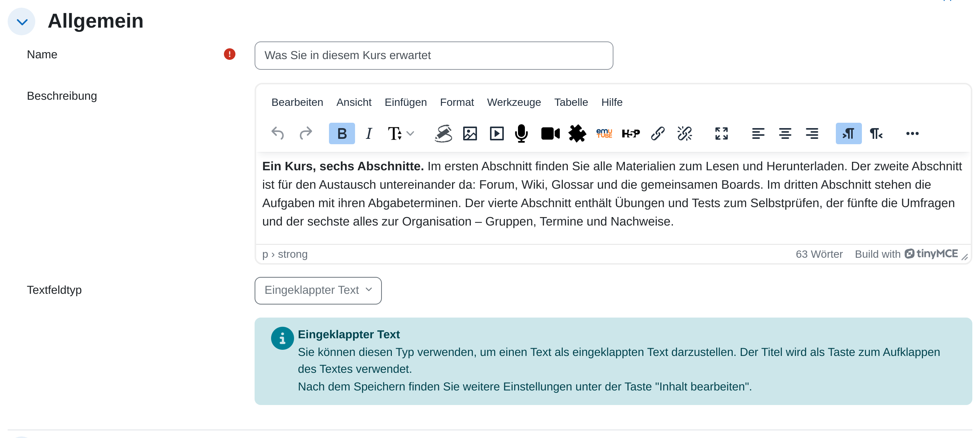Center align text

click(785, 133)
